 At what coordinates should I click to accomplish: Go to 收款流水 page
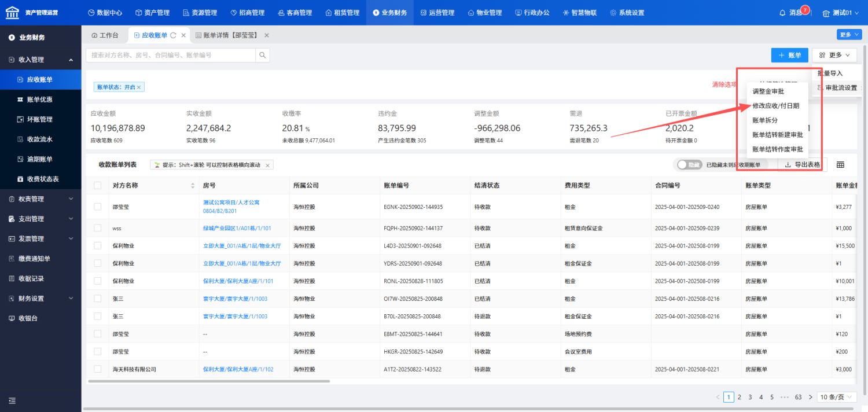pyautogui.click(x=40, y=139)
